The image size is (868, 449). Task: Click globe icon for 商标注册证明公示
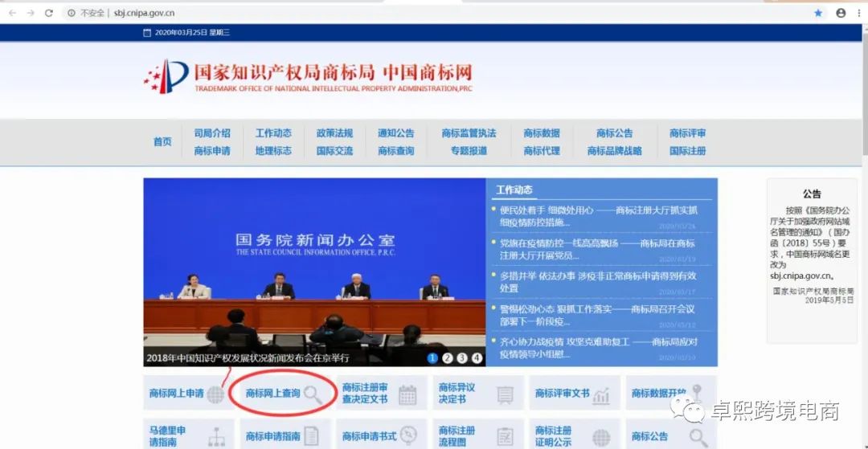[x=601, y=438]
